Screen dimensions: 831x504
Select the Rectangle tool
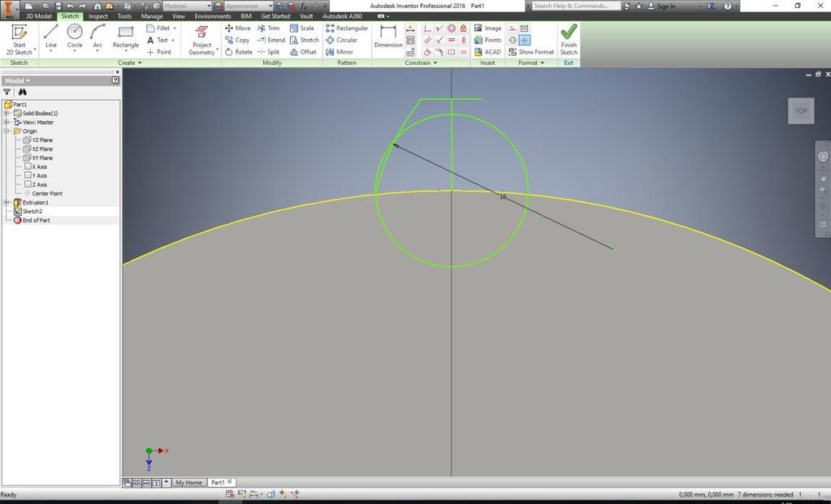126,37
